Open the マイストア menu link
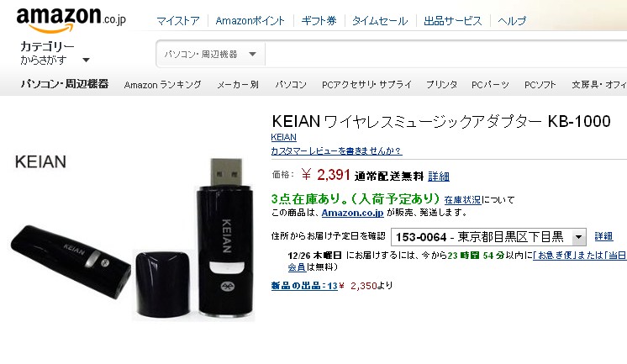Screen dimensions: 627x364 point(177,20)
